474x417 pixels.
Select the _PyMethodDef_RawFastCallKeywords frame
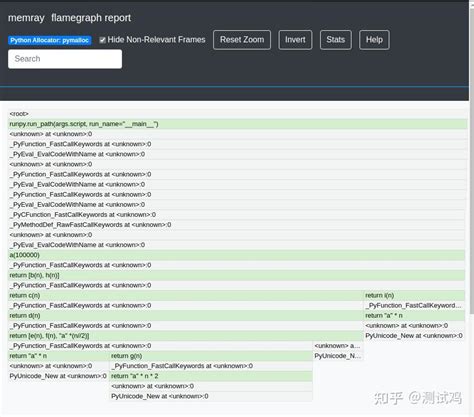[237, 225]
